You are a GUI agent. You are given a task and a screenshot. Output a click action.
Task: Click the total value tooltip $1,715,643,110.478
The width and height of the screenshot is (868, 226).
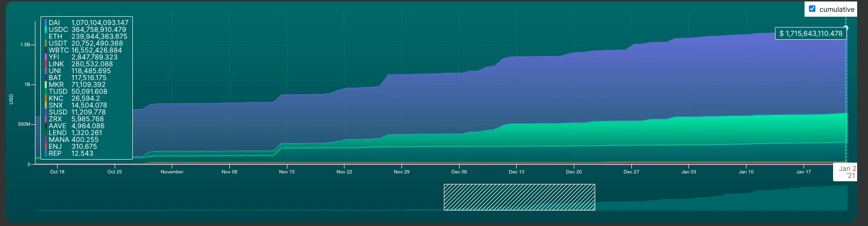[811, 33]
